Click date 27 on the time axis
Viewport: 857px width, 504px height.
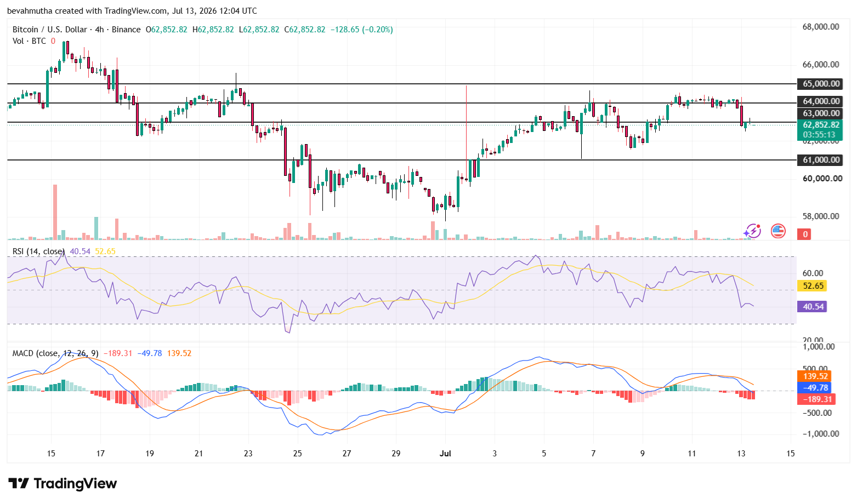click(347, 454)
